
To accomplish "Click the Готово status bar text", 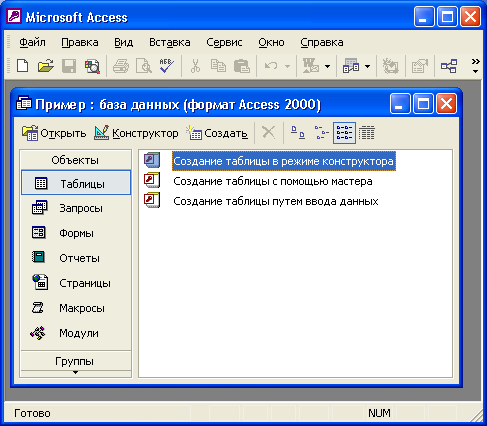I will tap(32, 413).
